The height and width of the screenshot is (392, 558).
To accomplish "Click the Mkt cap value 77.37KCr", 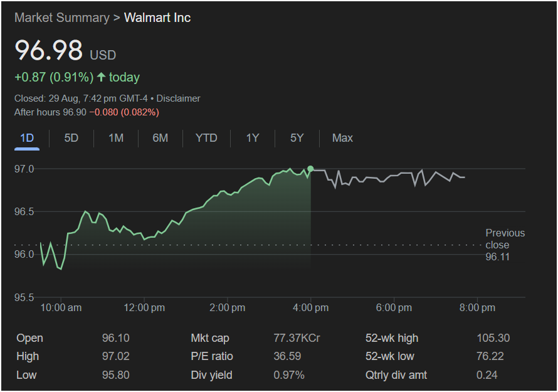I will tap(297, 338).
